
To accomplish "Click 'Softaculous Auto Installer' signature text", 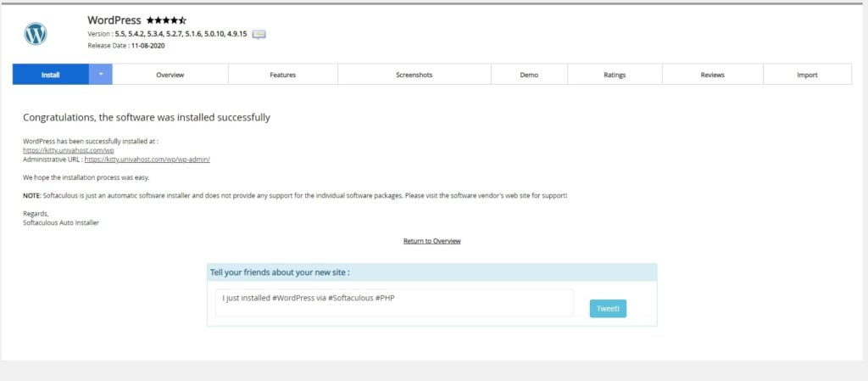I will pyautogui.click(x=61, y=223).
